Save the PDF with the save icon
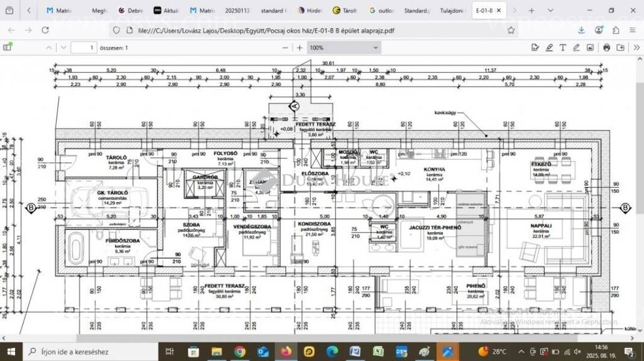The width and height of the screenshot is (644, 361). click(x=620, y=48)
